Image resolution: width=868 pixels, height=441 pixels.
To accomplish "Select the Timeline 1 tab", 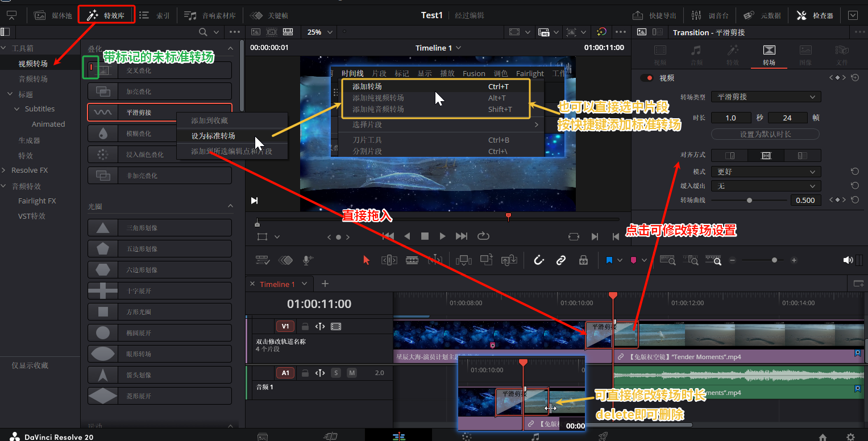I will click(277, 284).
